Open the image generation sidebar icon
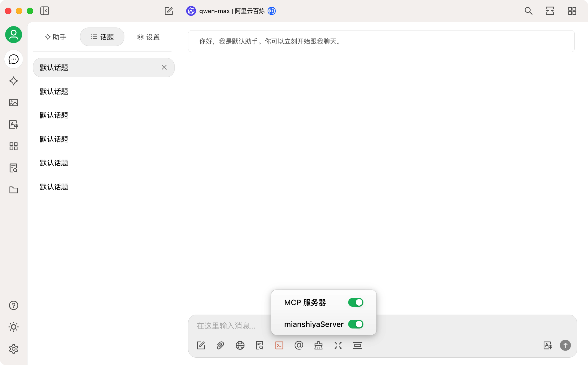The width and height of the screenshot is (588, 365). pyautogui.click(x=14, y=103)
